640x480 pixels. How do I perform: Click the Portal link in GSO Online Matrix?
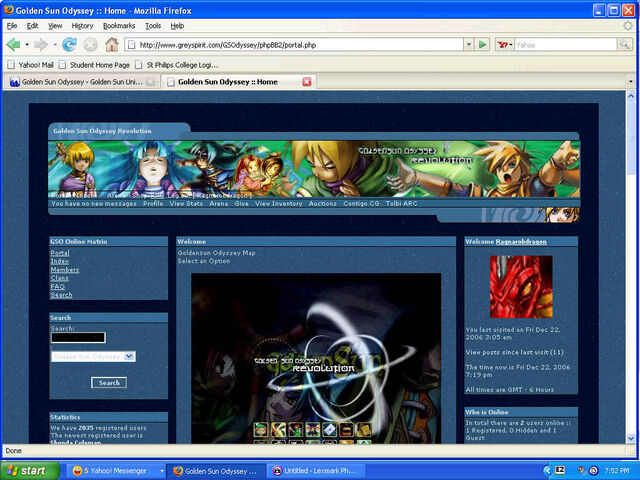pyautogui.click(x=60, y=253)
